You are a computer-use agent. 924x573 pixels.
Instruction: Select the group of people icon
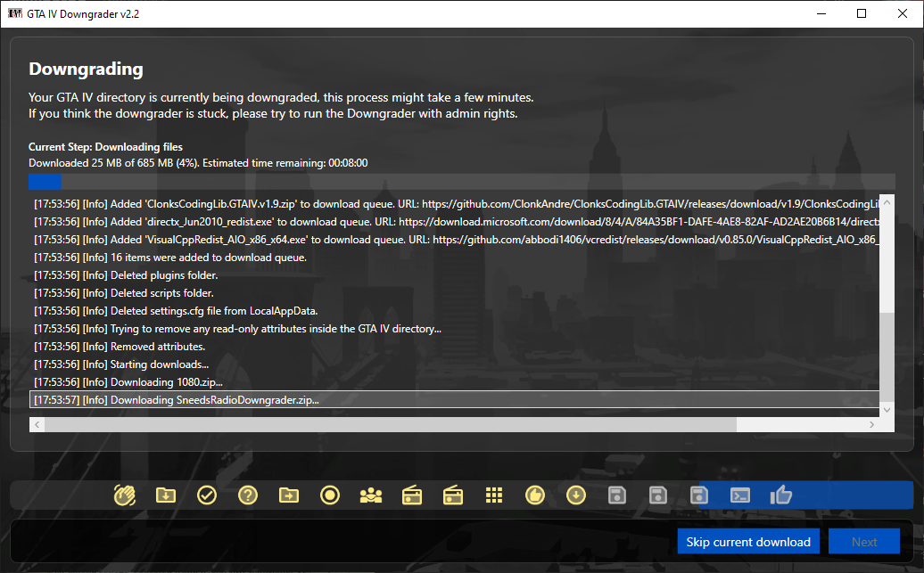point(371,495)
